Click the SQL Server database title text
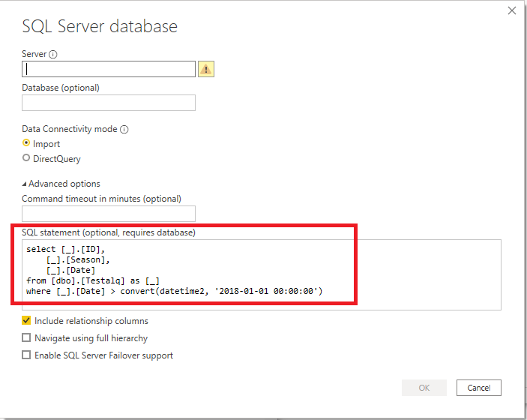The width and height of the screenshot is (527, 420). (x=100, y=26)
